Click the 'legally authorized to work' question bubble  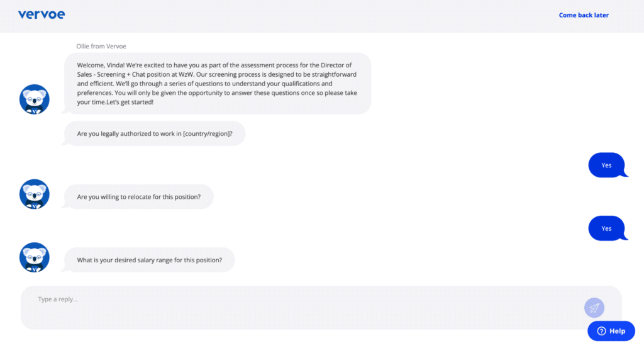click(155, 133)
